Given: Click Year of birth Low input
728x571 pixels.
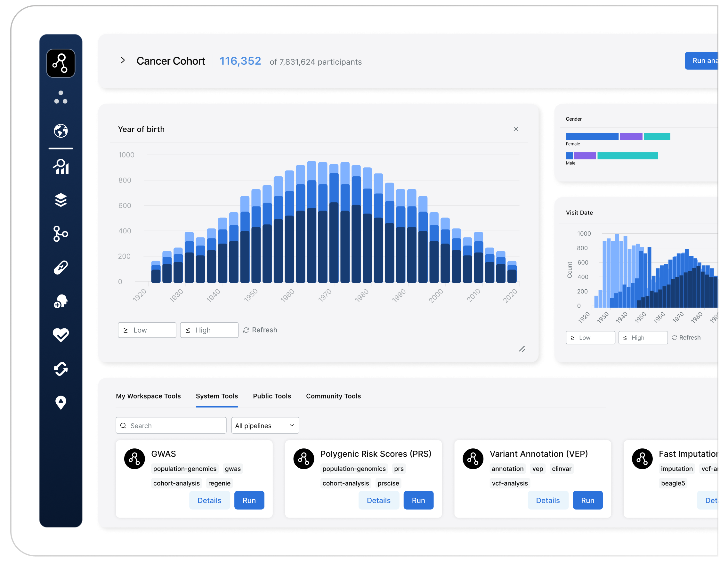Looking at the screenshot, I should tap(147, 330).
